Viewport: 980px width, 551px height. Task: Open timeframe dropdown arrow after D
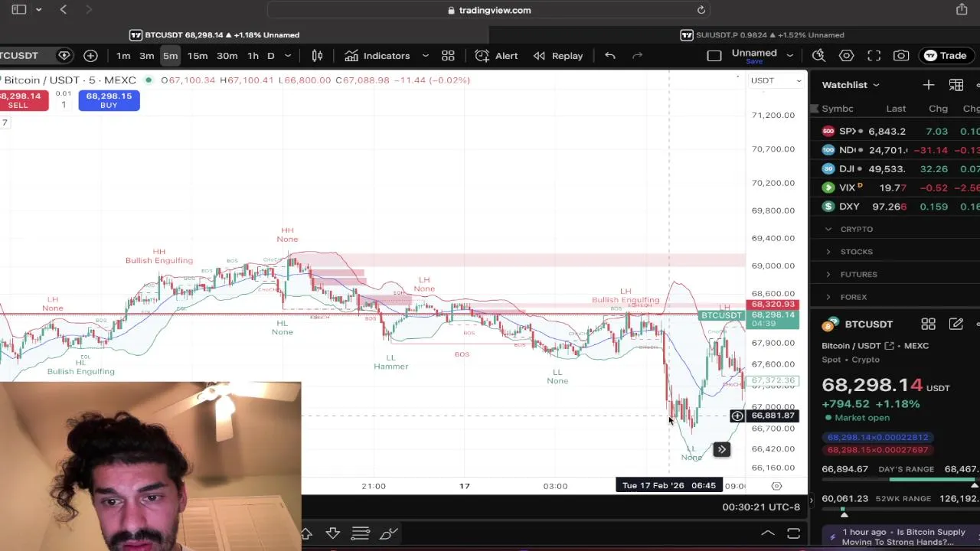(x=288, y=55)
